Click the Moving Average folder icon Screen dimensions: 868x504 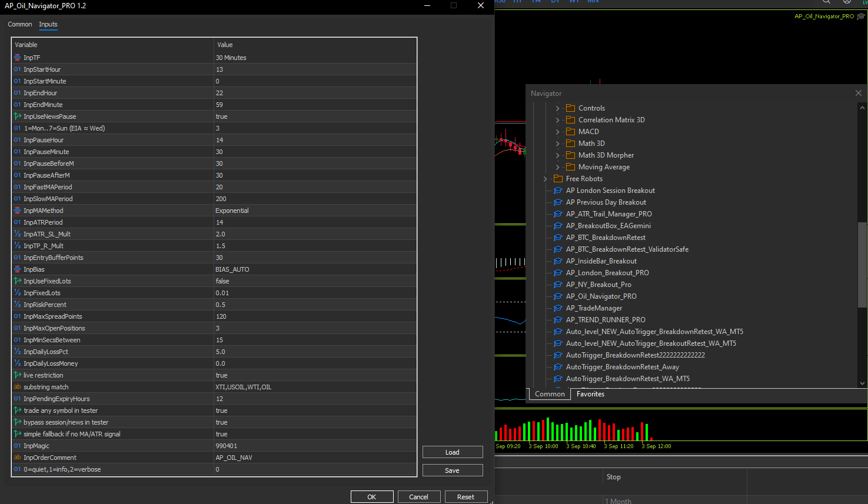[x=570, y=167]
